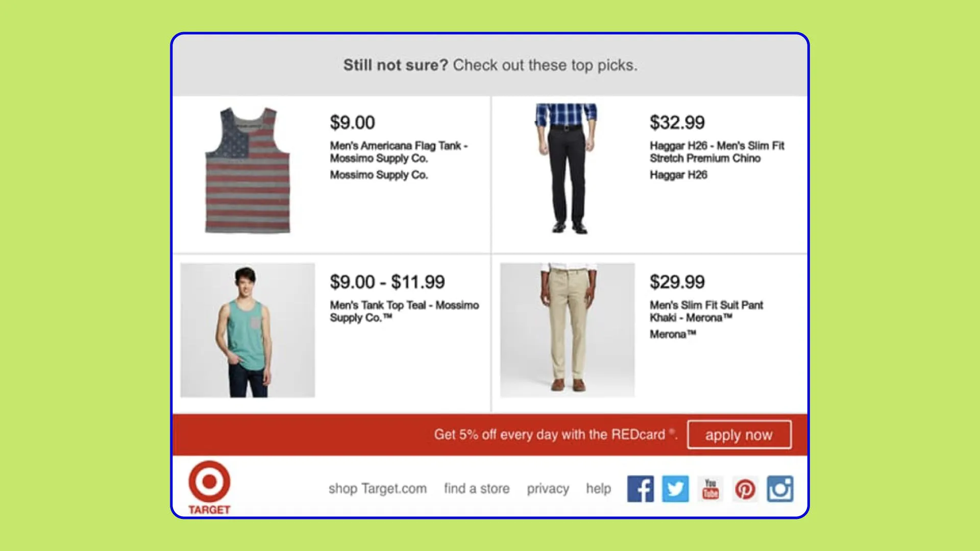Open the Facebook social icon
Image resolution: width=980 pixels, height=551 pixels.
coord(640,489)
